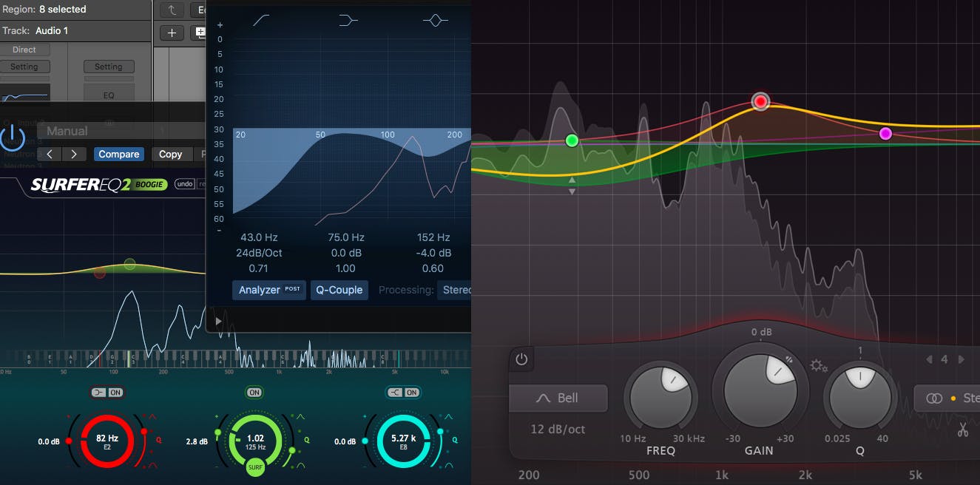Click the green band gain slider handle
This screenshot has width=980, height=485.
[217, 432]
